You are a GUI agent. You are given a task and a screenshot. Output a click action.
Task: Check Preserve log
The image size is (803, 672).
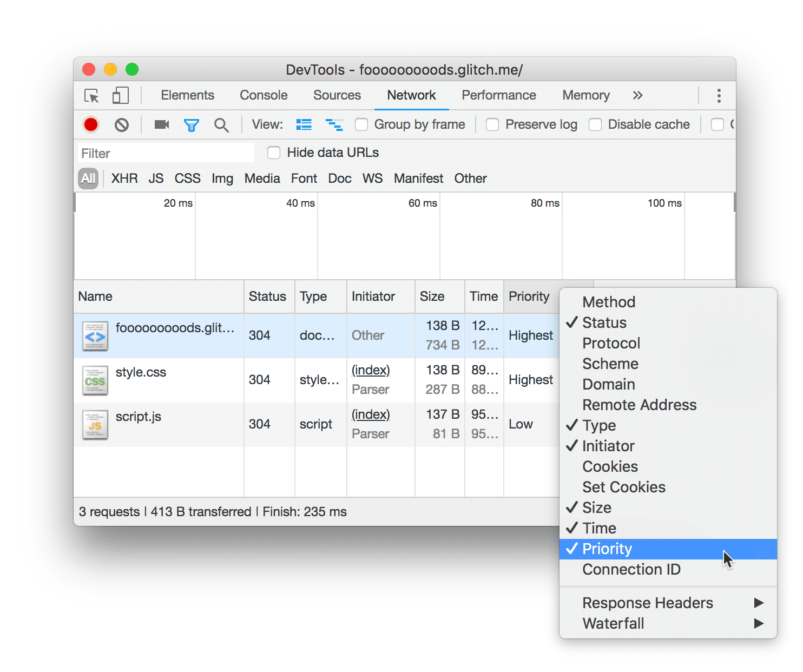click(x=492, y=124)
